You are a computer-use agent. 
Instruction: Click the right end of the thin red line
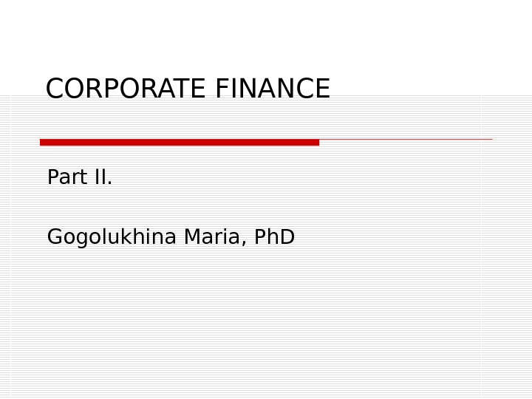pyautogui.click(x=490, y=139)
